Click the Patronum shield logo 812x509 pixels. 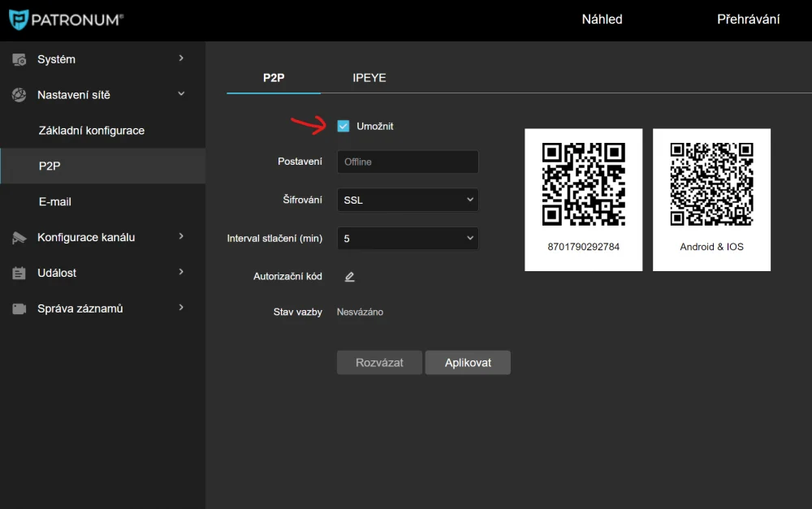[19, 19]
